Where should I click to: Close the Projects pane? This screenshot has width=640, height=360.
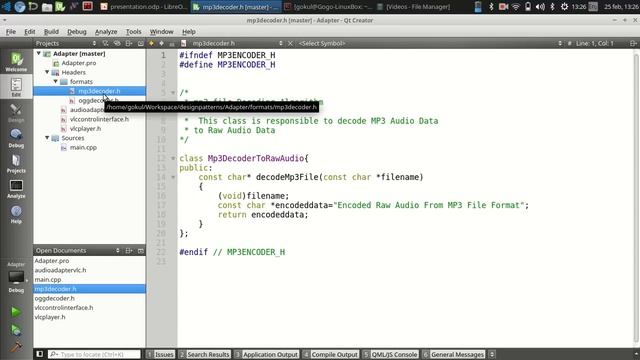(140, 43)
